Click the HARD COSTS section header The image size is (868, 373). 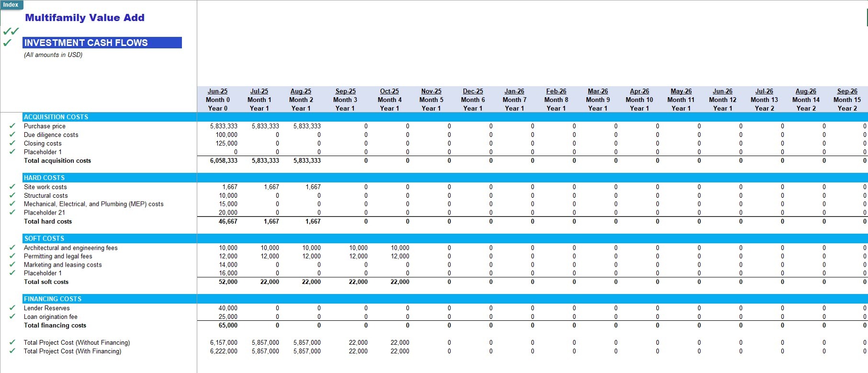pos(44,178)
